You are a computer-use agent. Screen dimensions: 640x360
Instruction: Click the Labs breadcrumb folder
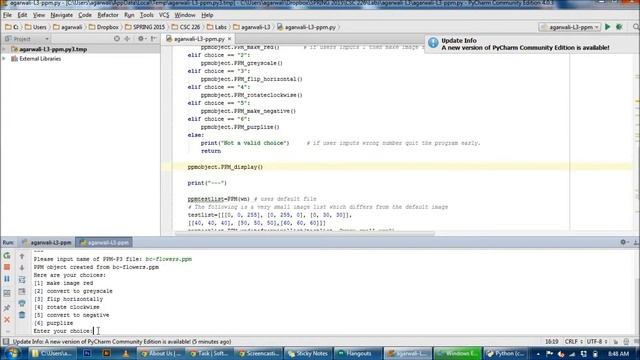pyautogui.click(x=217, y=27)
